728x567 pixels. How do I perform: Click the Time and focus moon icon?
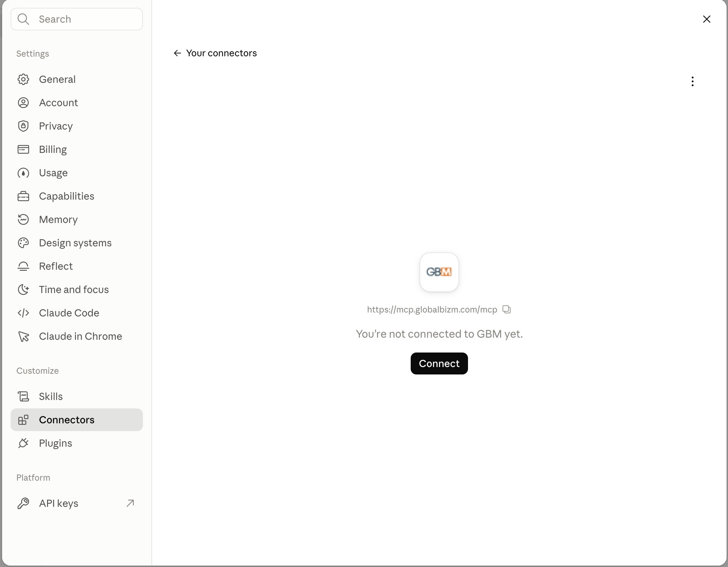[x=23, y=290]
